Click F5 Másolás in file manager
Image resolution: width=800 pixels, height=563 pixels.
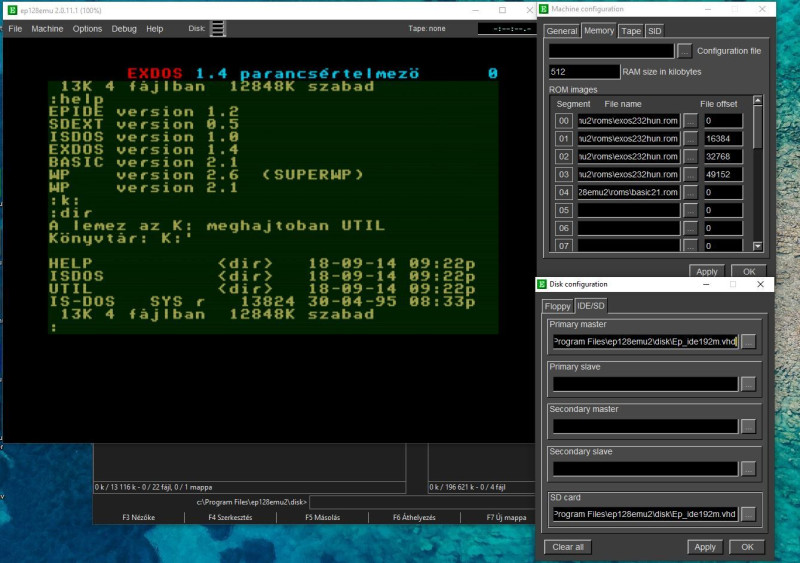click(322, 517)
